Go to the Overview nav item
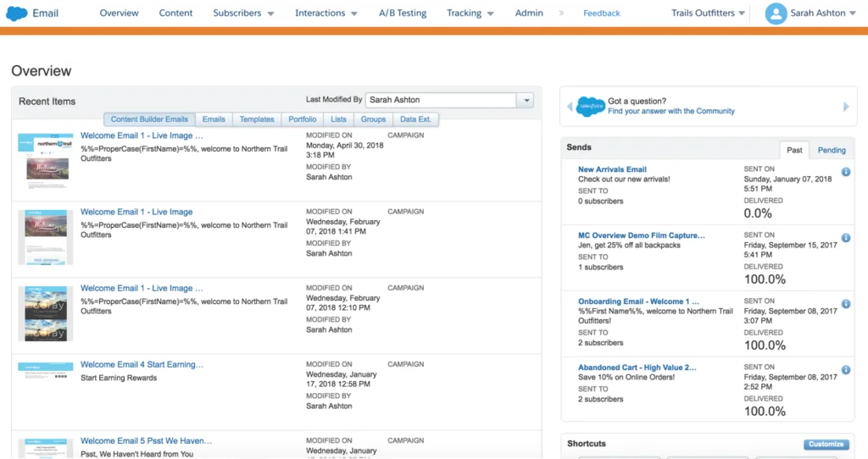Image resolution: width=868 pixels, height=459 pixels. click(119, 13)
